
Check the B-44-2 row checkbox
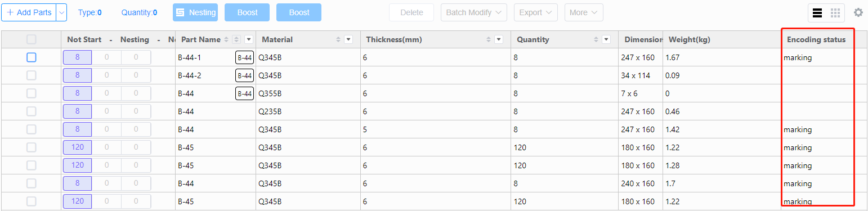click(32, 75)
